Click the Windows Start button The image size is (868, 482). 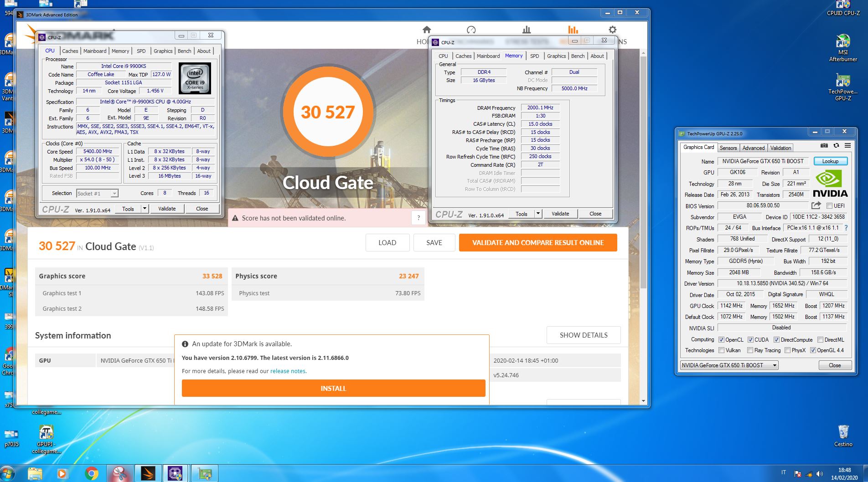click(8, 474)
